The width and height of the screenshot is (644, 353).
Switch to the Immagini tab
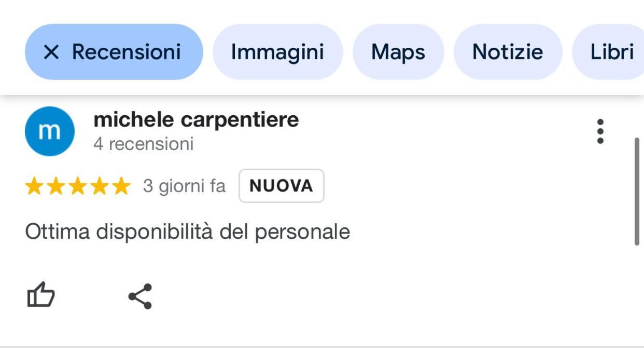pos(277,52)
